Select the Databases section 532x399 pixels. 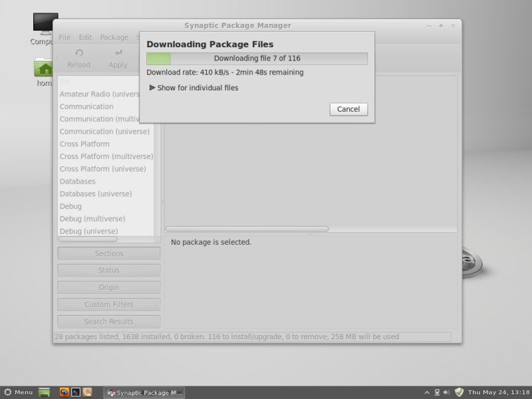pos(106,182)
